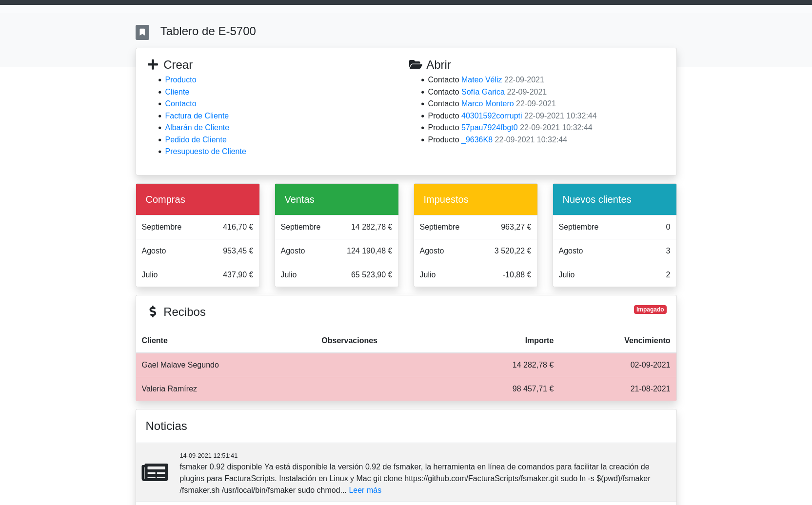Screen dimensions: 812x505
Task: Click the Vencimiento column header
Action: click(647, 340)
